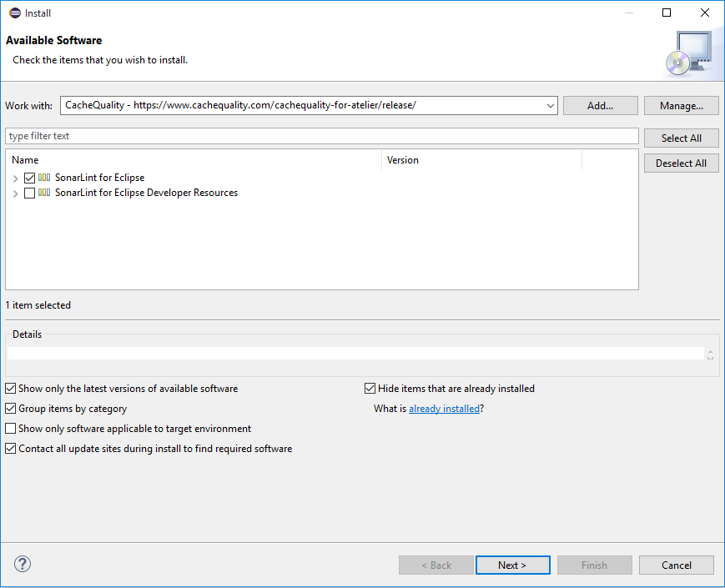Expand SonarLint for Eclipse Developer Resources node
The height and width of the screenshot is (588, 725).
click(15, 193)
